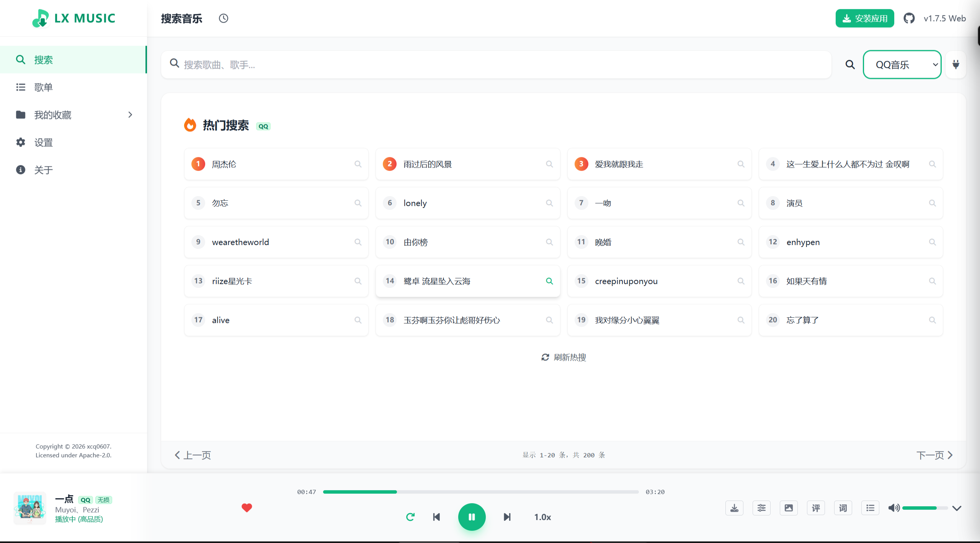
Task: Open audio equalizer settings in player bar
Action: [761, 508]
